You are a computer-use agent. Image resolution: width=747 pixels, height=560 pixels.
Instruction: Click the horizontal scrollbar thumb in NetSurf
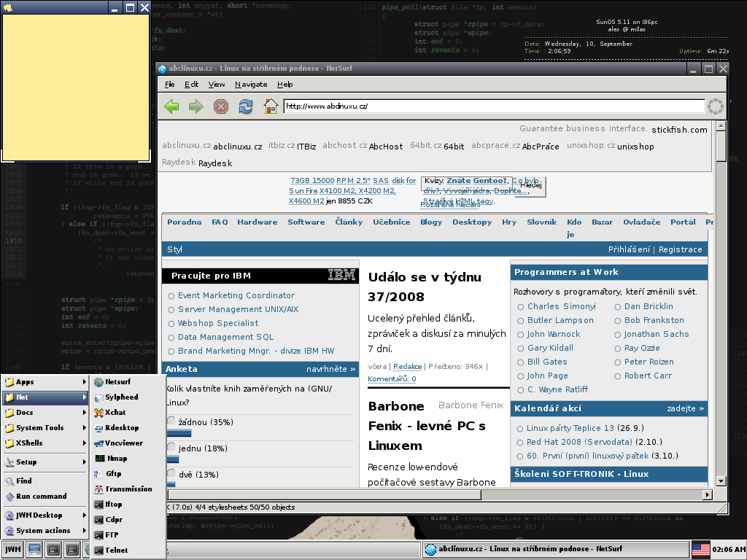[324, 495]
